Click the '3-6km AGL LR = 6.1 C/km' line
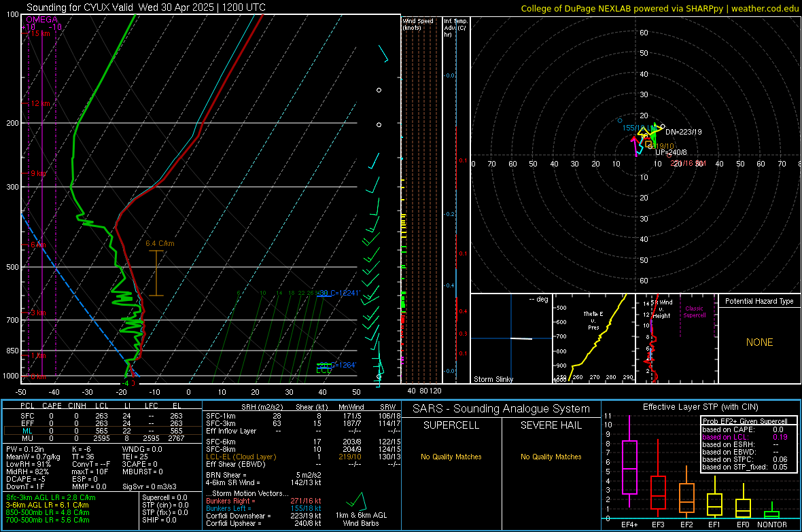Screen dimensions: 802x532 [x=47, y=505]
